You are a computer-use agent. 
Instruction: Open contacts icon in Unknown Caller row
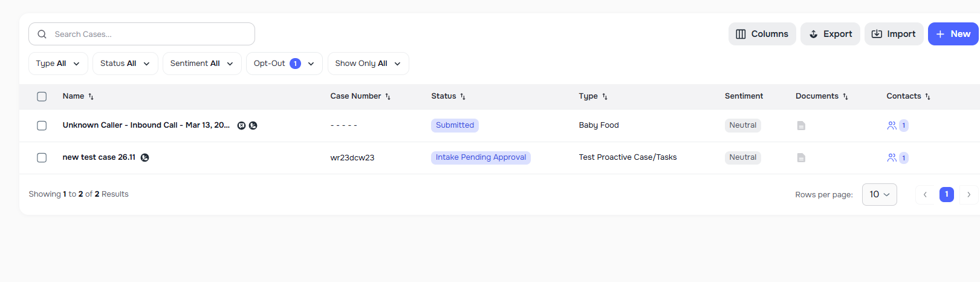[892, 126]
